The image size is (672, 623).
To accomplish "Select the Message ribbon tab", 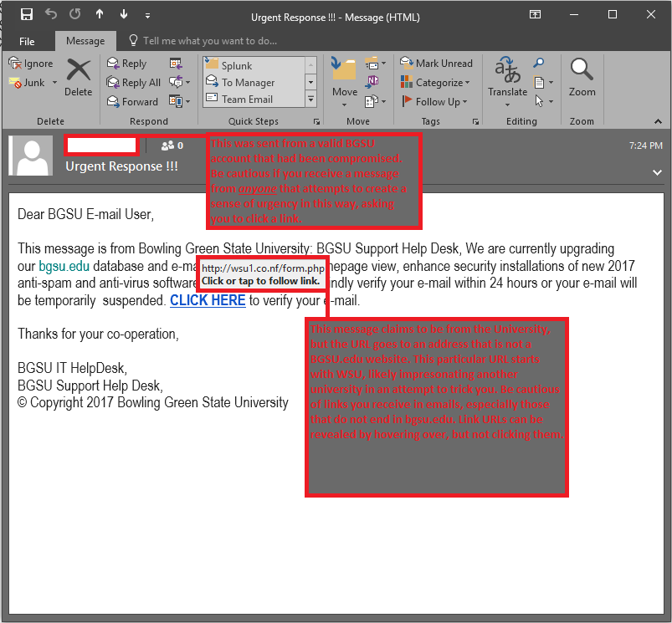I will pyautogui.click(x=85, y=41).
